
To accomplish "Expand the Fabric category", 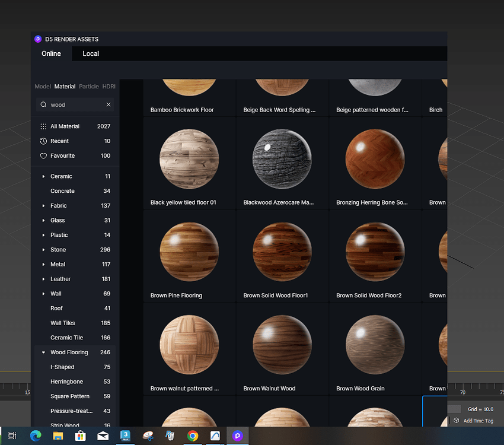I will [43, 206].
